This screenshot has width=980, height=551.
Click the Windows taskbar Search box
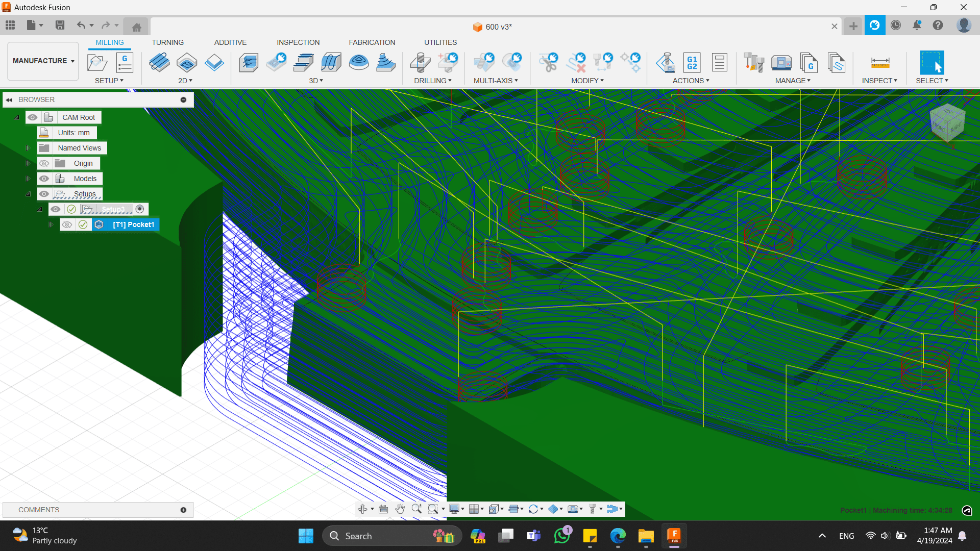point(391,536)
